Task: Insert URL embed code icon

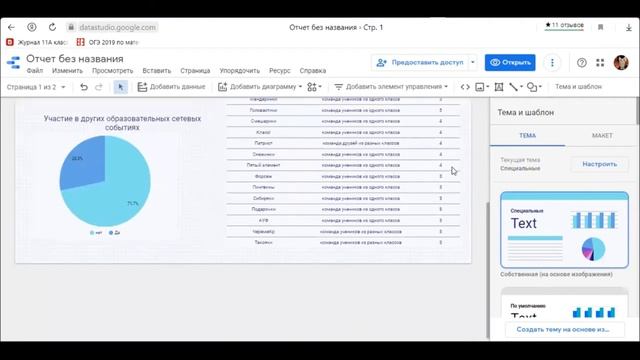Action: (465, 87)
